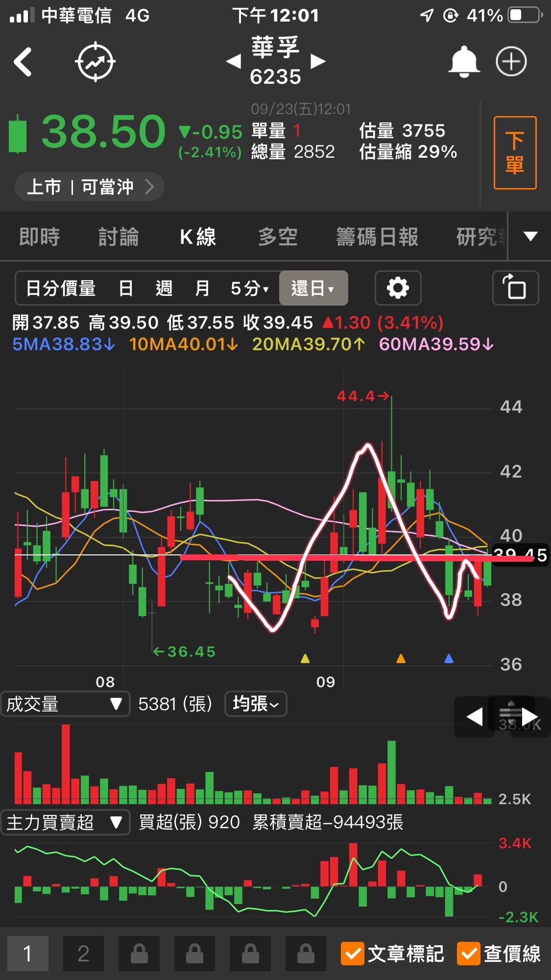The height and width of the screenshot is (980, 551).
Task: Tap the rotate screen icon
Action: pyautogui.click(x=515, y=288)
